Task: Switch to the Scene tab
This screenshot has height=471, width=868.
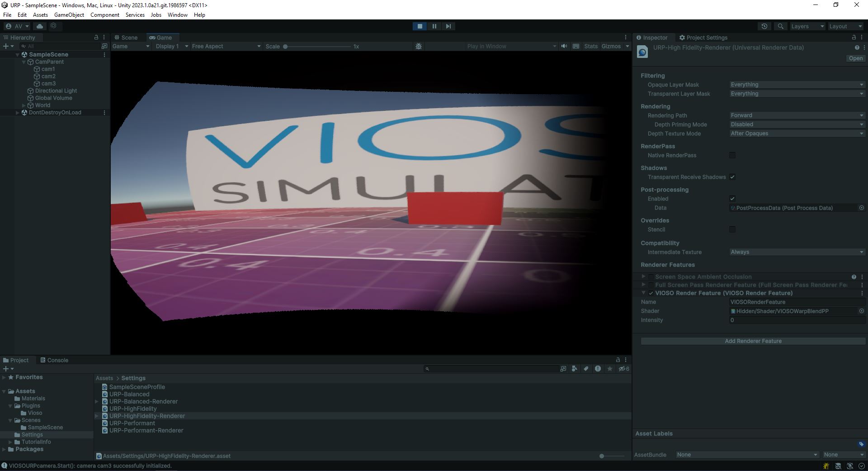Action: tap(126, 38)
